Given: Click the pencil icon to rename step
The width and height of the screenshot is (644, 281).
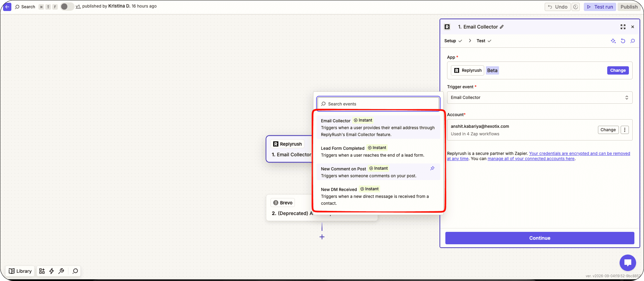Looking at the screenshot, I should (502, 27).
